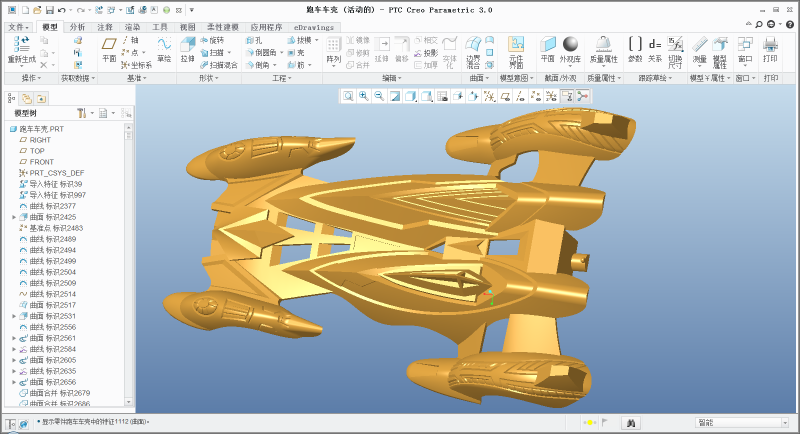
Task: Click model tree vertical scrollbar
Action: [128, 264]
